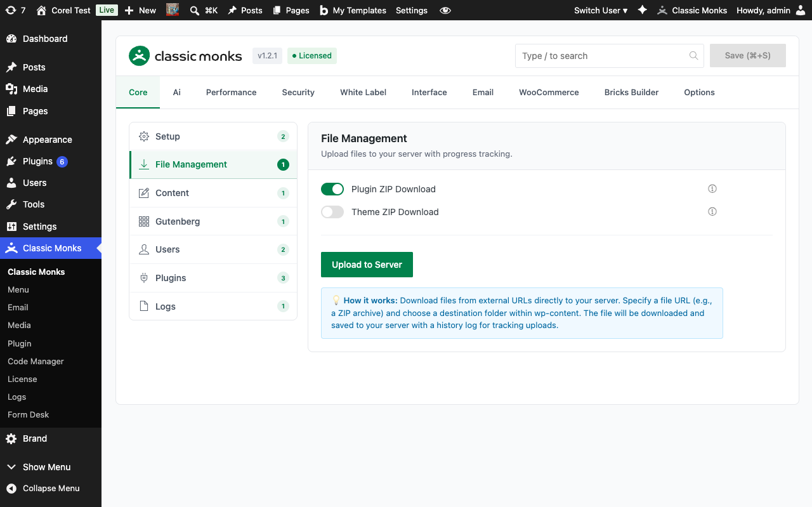Show info for Theme ZIP Download
This screenshot has height=507, width=812.
pos(712,211)
